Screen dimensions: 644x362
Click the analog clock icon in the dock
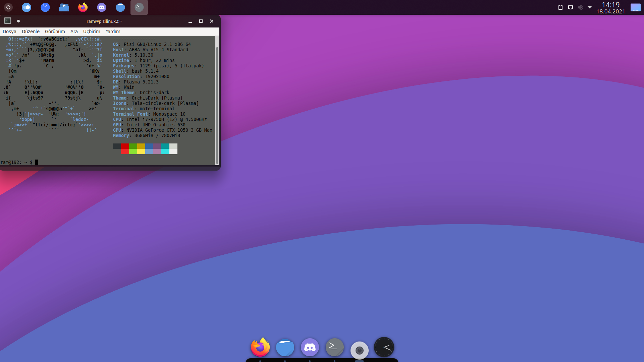(384, 347)
